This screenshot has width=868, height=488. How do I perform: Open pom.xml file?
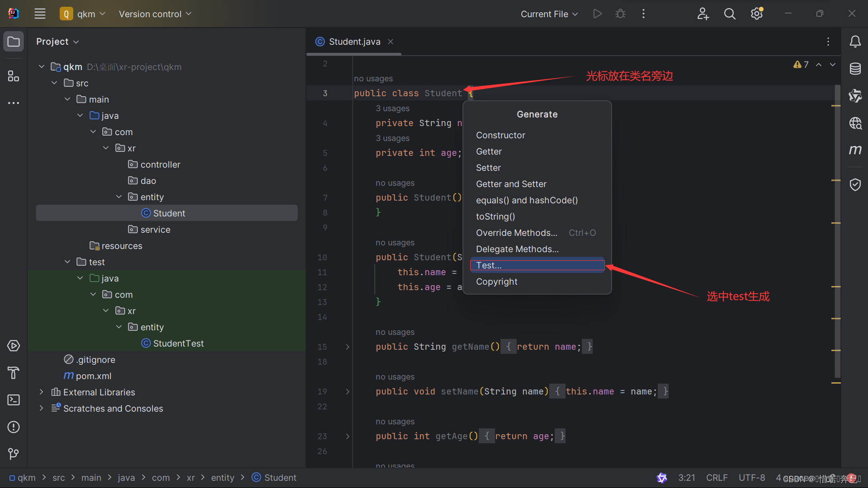click(x=88, y=376)
